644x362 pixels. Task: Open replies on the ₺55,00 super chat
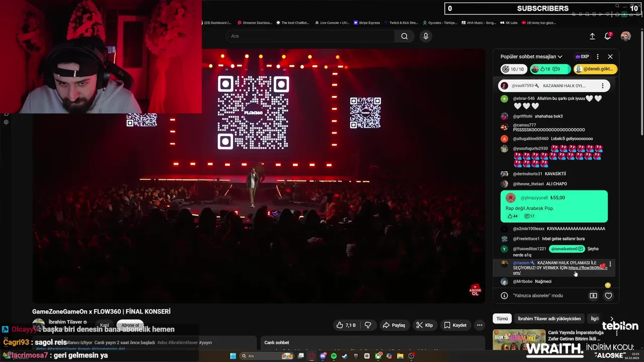[x=529, y=216]
